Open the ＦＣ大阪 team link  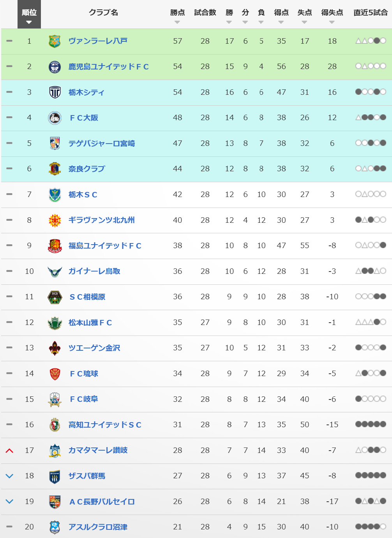pos(84,118)
